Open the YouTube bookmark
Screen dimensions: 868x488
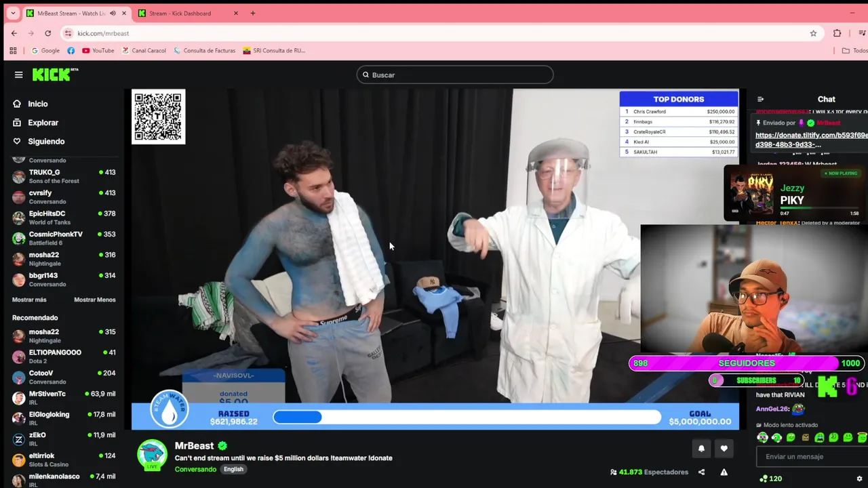click(98, 50)
